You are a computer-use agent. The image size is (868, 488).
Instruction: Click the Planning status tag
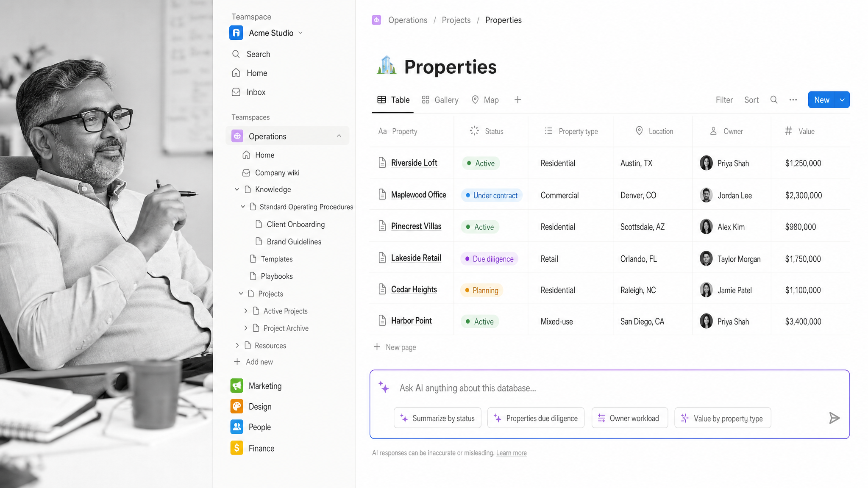point(481,290)
